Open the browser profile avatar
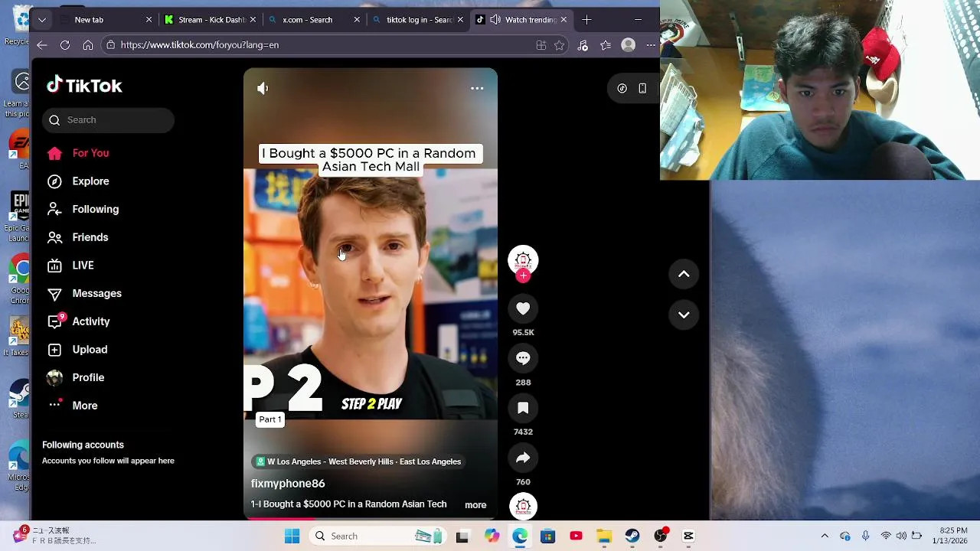 (629, 45)
